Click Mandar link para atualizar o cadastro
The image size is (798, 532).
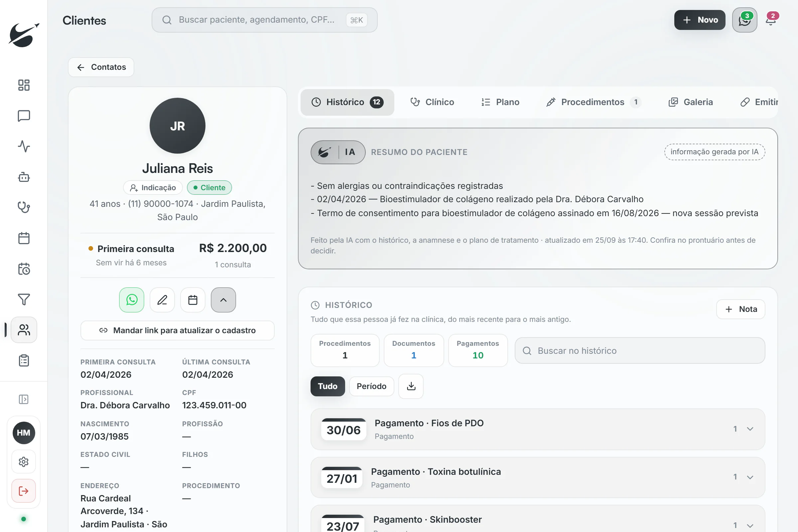point(178,331)
